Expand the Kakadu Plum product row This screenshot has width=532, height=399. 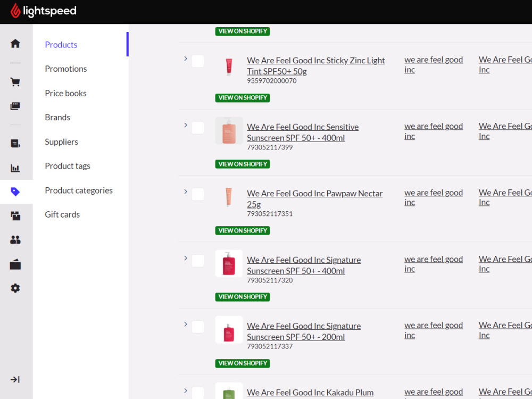[186, 391]
